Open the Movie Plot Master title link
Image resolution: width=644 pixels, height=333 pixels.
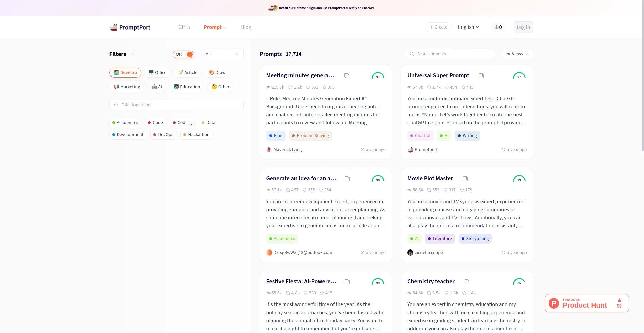point(430,179)
